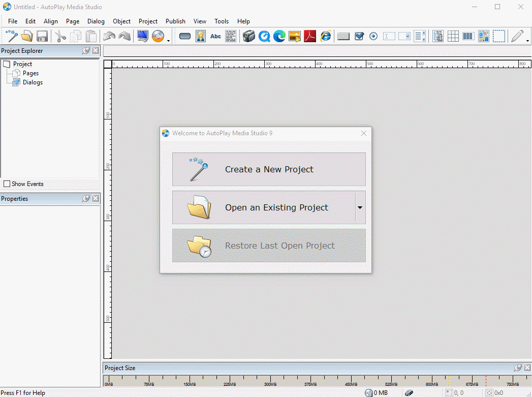Click the Project Size meter bar

coord(315,381)
